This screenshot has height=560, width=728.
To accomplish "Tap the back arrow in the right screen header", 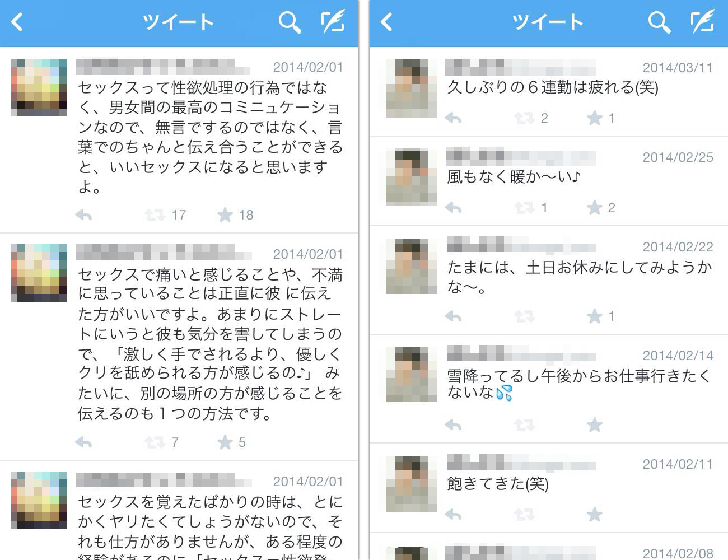I will [386, 22].
